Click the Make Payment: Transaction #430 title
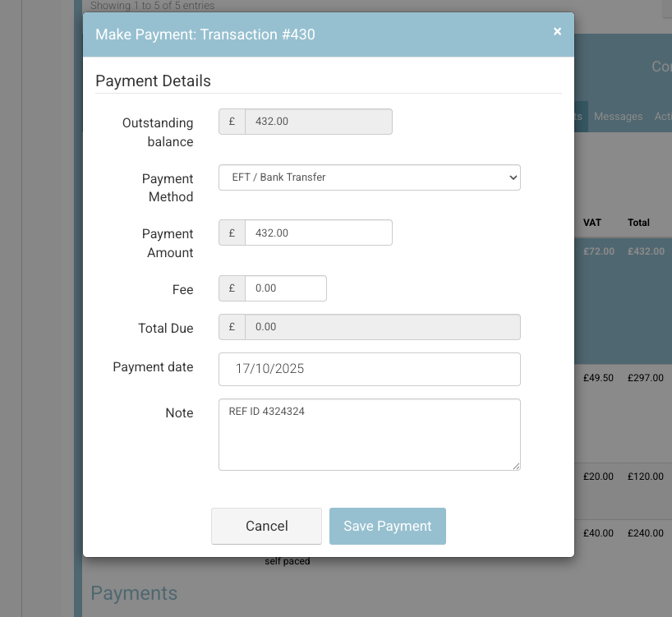 [x=205, y=35]
